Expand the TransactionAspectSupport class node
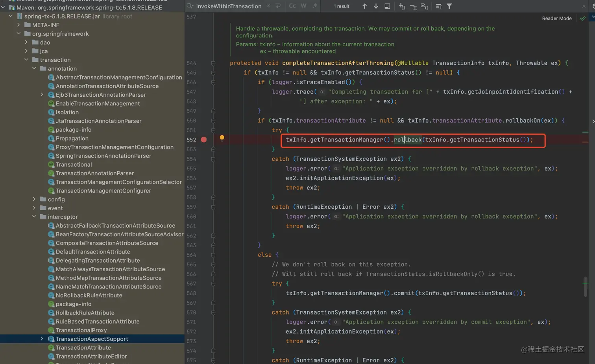The width and height of the screenshot is (595, 364). (x=42, y=339)
